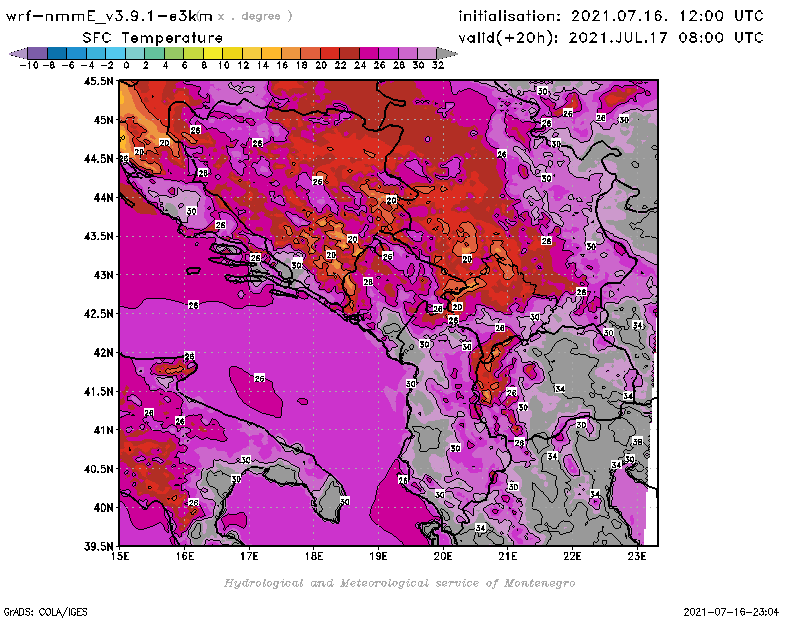Click the Hydrological and Meteorological service of Montenegro caption

coord(399,583)
